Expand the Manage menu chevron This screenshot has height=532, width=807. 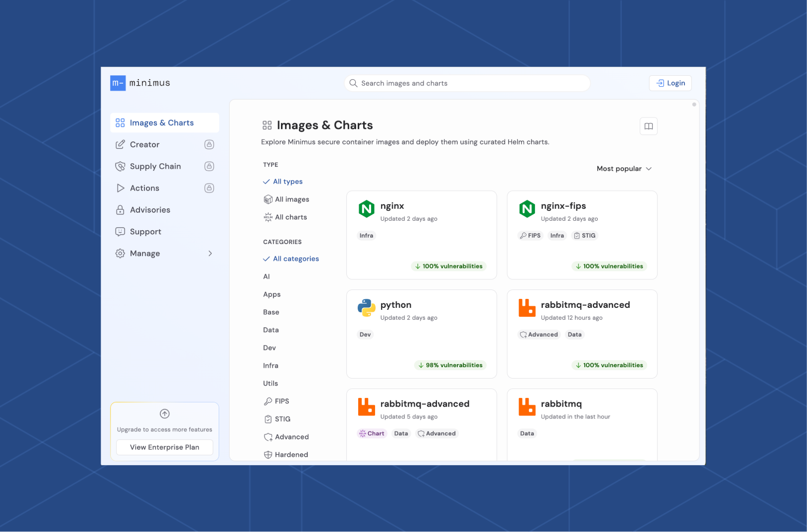[x=210, y=254]
